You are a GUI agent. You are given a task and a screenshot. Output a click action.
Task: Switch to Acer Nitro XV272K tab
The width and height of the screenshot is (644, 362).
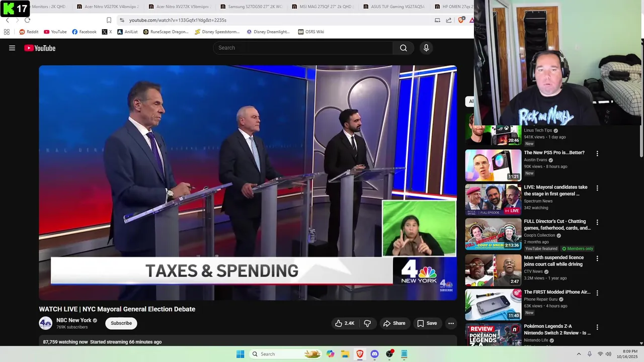(x=180, y=7)
